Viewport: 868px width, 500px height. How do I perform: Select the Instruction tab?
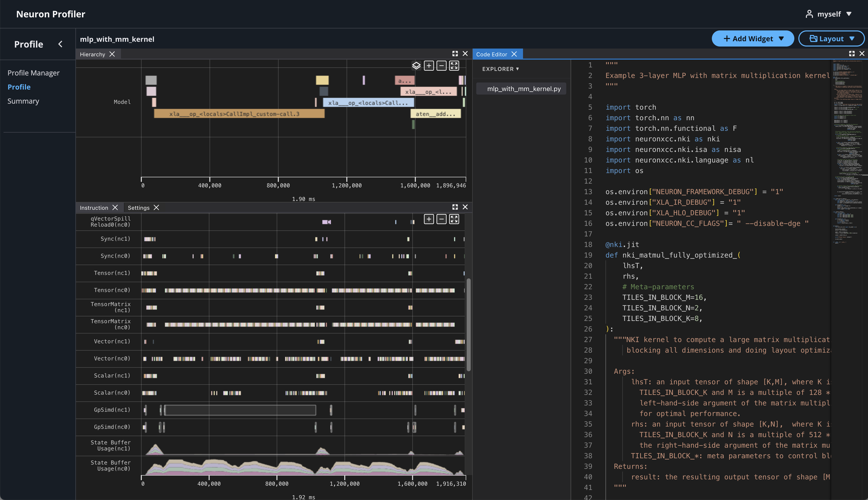tap(94, 207)
